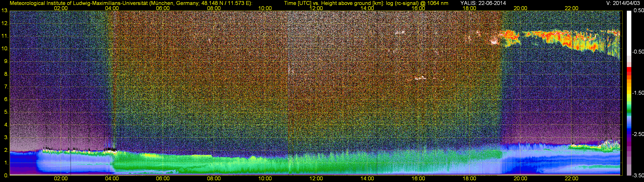
Task: Pick the 3 km height axis label
Action: pos(6,137)
